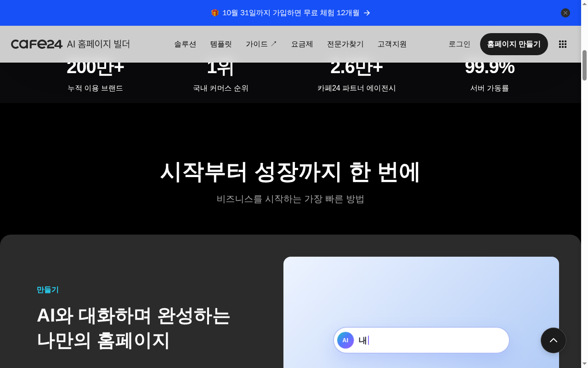
Task: Click the 국내 커머스 순위 label
Action: (x=220, y=88)
